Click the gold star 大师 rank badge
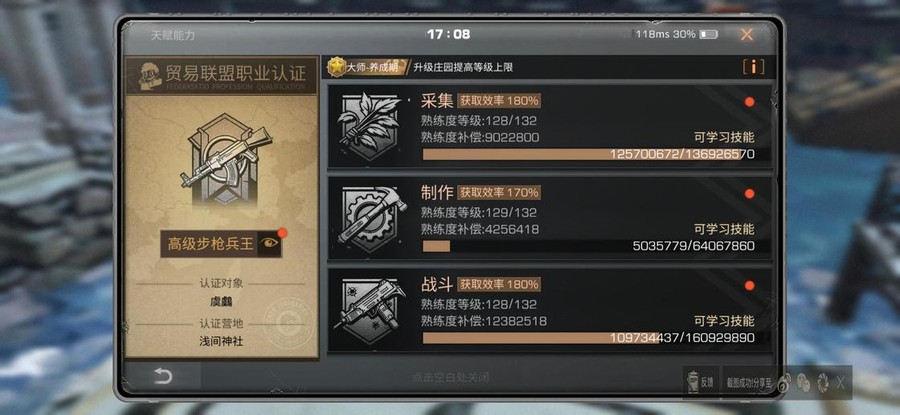 point(337,67)
